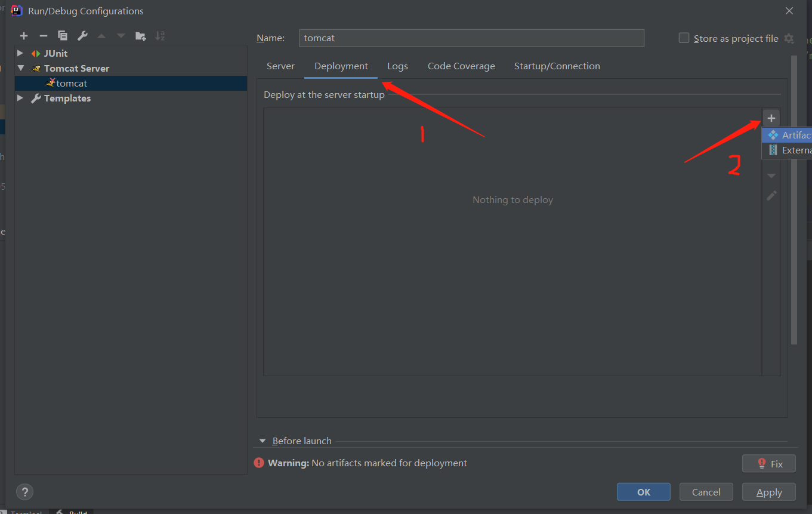Click the IntelliJ icon in the title bar

pos(17,11)
